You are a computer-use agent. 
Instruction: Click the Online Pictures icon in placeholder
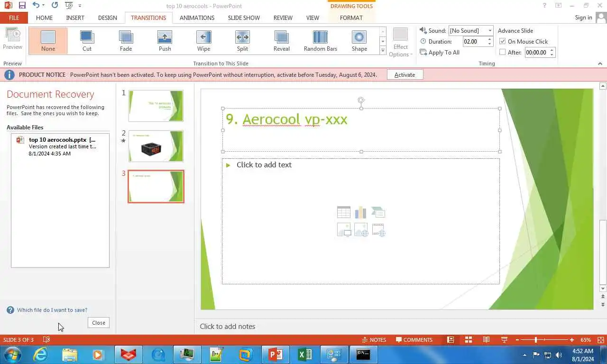361,230
